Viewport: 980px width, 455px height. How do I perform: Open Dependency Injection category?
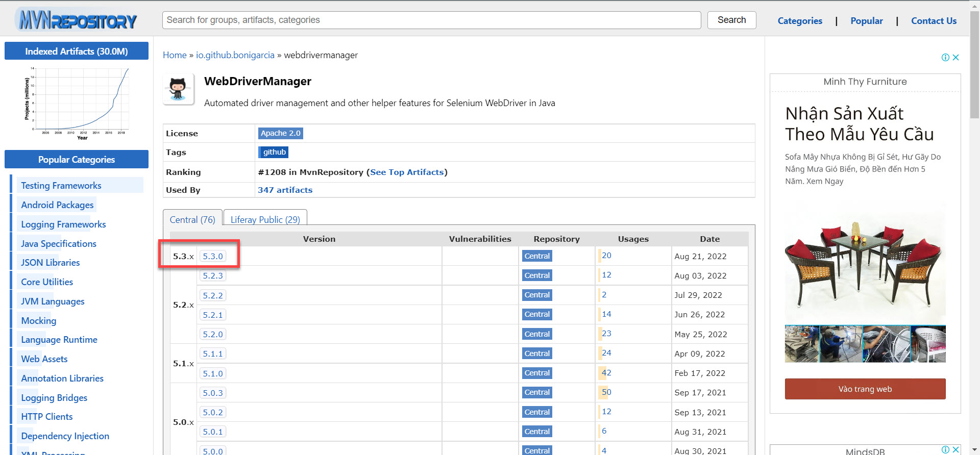65,436
